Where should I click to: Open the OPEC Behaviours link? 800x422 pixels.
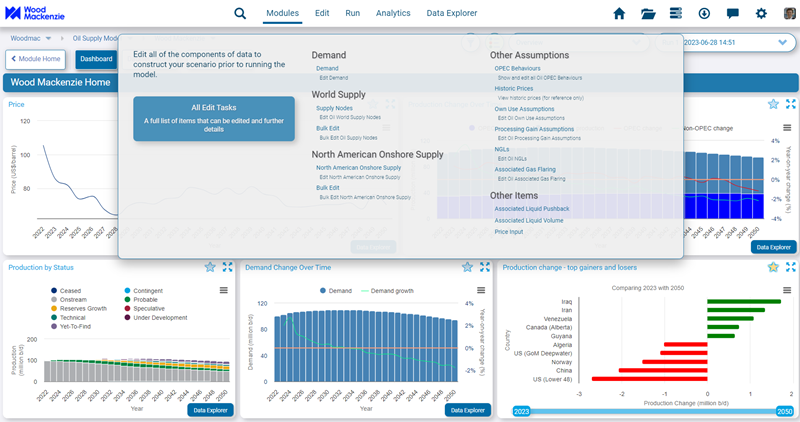point(517,68)
